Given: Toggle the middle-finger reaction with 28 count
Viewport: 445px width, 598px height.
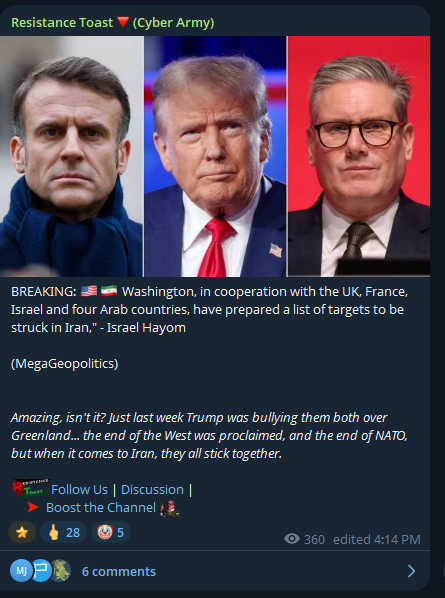Looking at the screenshot, I should tap(63, 532).
